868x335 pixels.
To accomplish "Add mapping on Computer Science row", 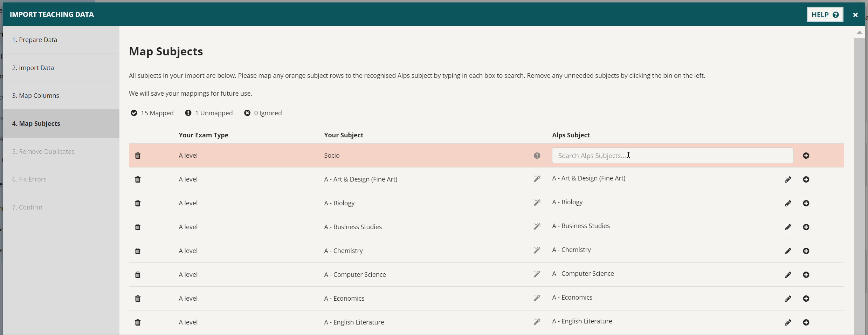I will tap(806, 275).
